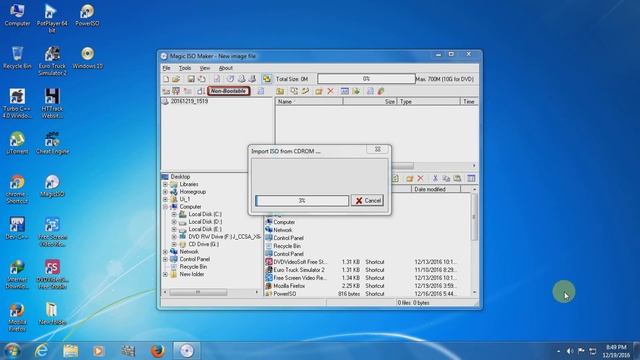
Task: Click the Non-Bootable button
Action: pyautogui.click(x=229, y=91)
